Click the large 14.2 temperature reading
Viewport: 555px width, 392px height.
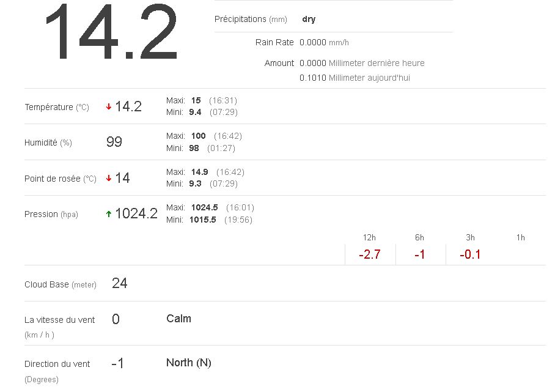point(111,32)
